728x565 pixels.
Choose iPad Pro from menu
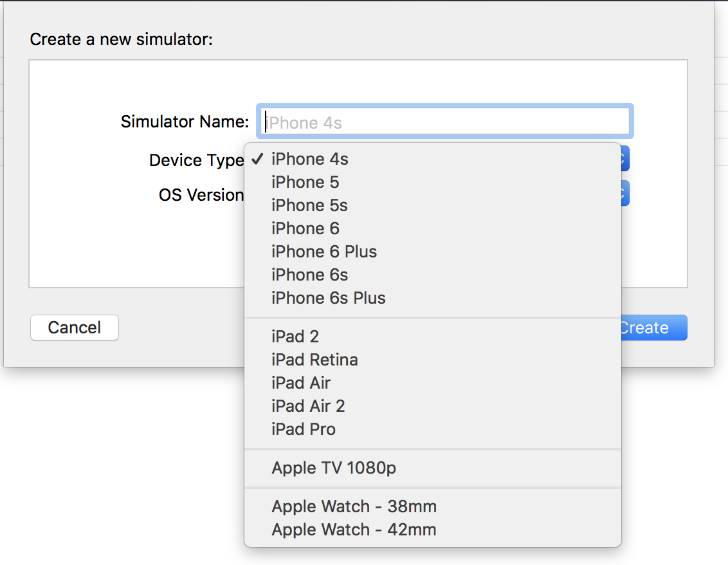(433, 429)
